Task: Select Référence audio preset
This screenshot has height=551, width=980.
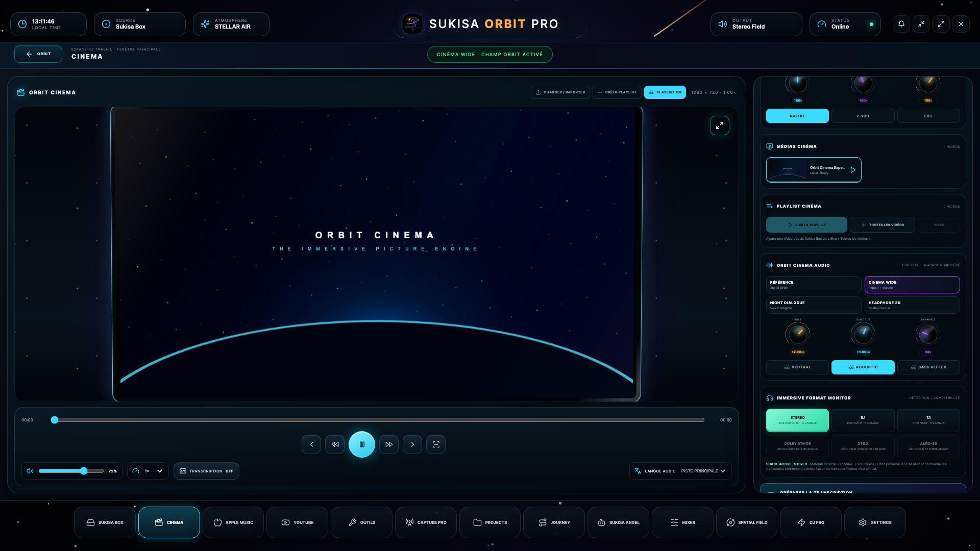Action: 814,285
